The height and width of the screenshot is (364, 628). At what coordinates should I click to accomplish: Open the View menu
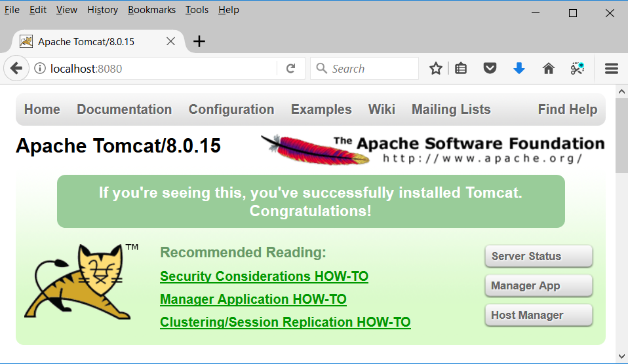[x=66, y=10]
